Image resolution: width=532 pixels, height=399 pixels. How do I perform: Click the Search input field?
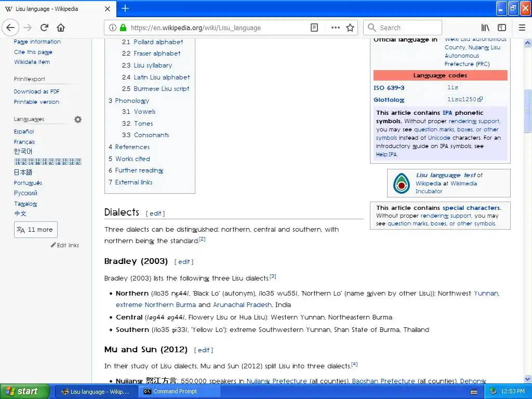(x=403, y=28)
